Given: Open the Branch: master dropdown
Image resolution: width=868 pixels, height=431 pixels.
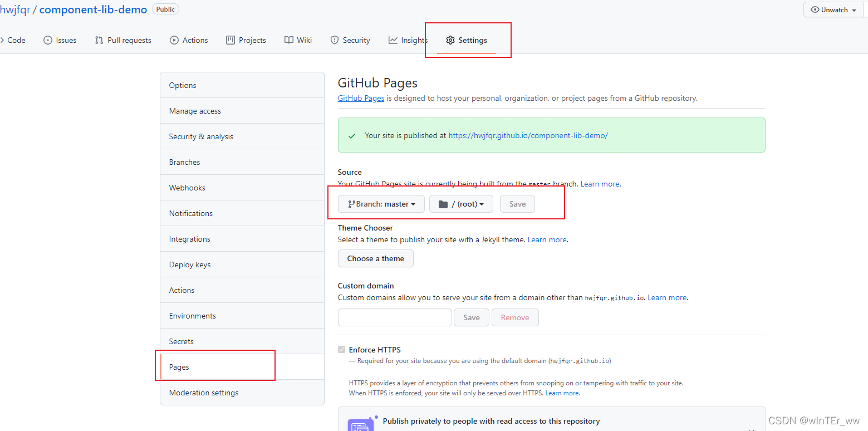Looking at the screenshot, I should tap(381, 204).
